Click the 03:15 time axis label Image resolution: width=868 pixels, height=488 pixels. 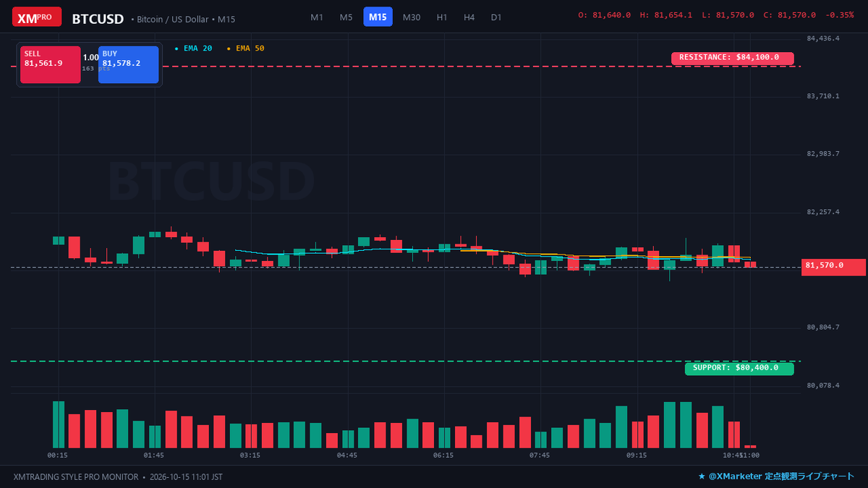[250, 455]
